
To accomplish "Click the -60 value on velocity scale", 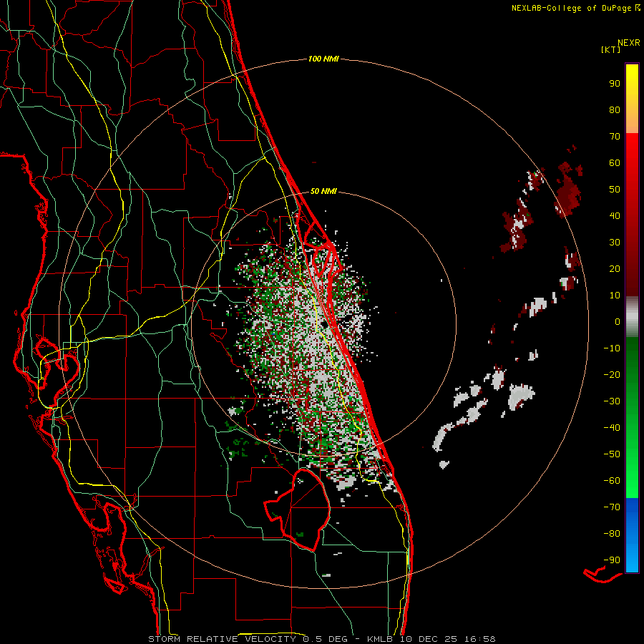I will click(x=612, y=481).
